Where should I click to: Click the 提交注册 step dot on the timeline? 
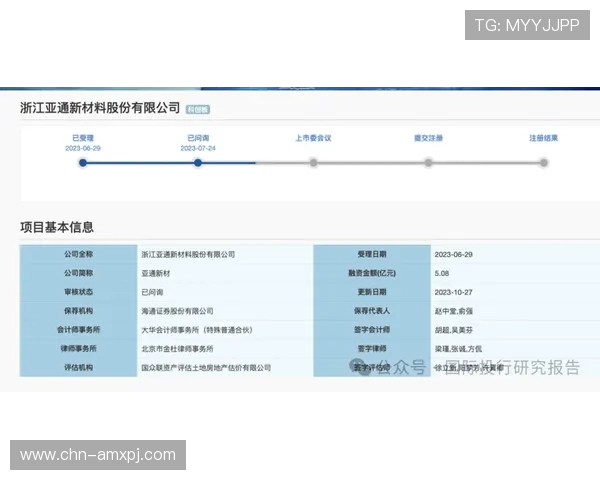[x=429, y=163]
